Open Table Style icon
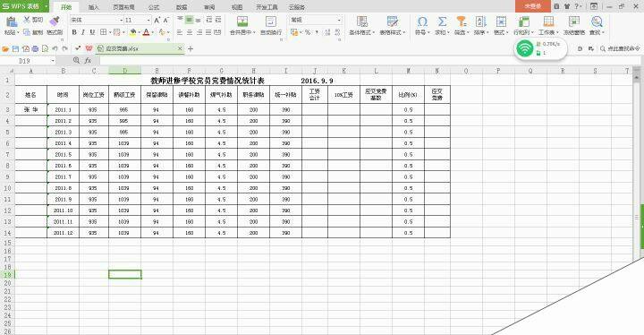 [393, 21]
